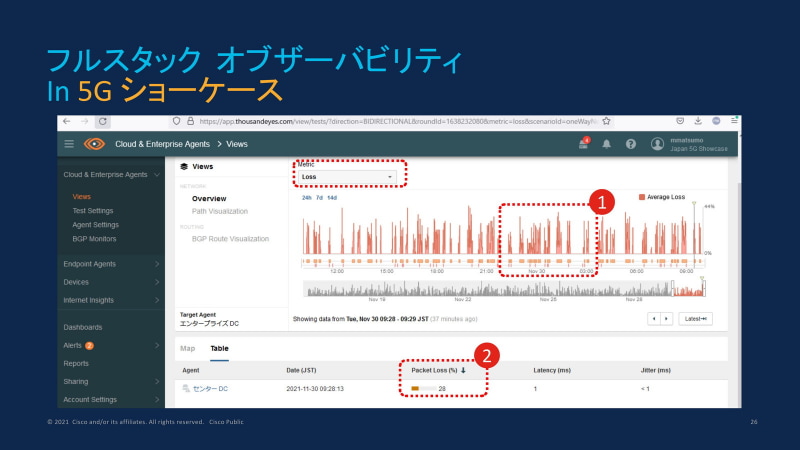Sort by Packet Loss down arrow
The image size is (800, 450).
click(x=463, y=370)
